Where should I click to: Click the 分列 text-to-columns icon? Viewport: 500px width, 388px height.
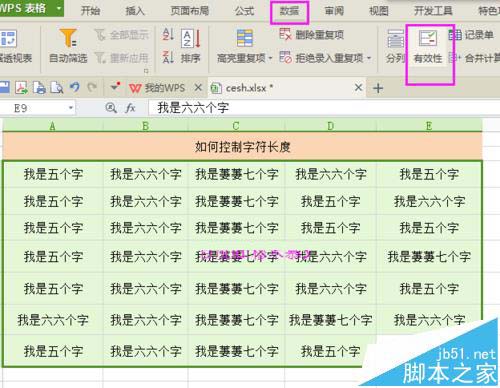tap(396, 39)
